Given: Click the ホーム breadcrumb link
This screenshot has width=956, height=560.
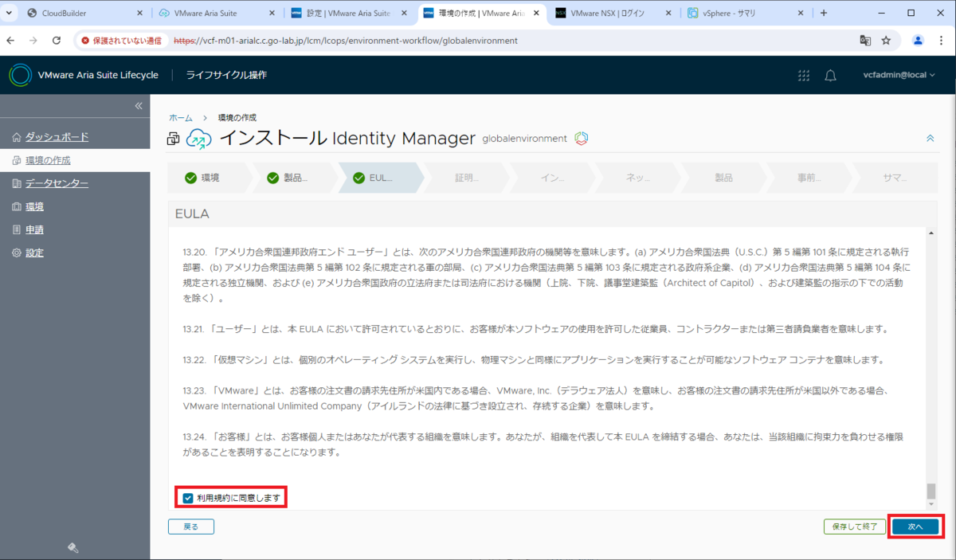Looking at the screenshot, I should coord(181,118).
